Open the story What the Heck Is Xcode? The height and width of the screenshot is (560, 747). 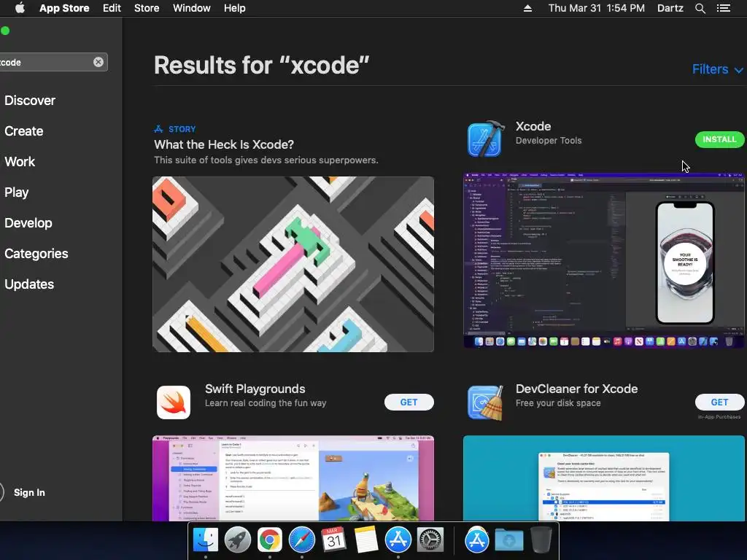point(224,144)
